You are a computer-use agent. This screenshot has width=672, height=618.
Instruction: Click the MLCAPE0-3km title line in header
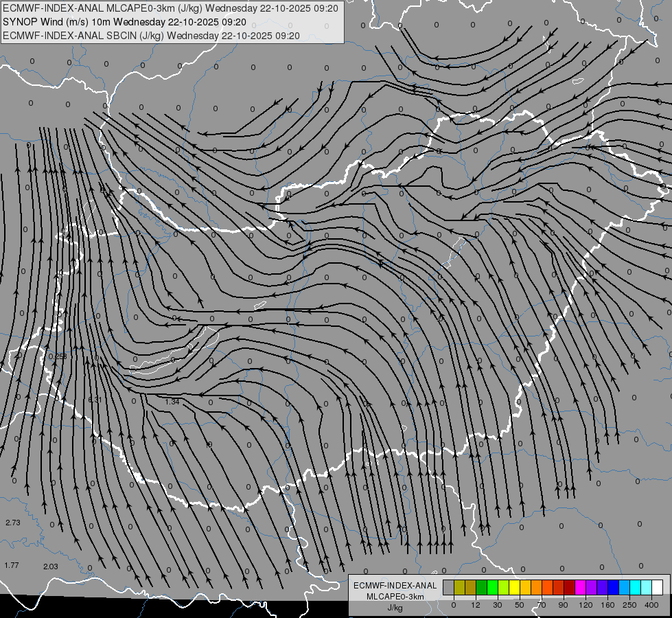click(x=170, y=8)
